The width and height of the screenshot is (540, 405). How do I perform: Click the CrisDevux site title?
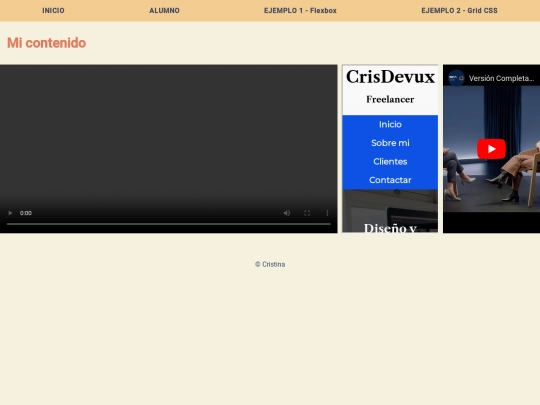(x=390, y=76)
